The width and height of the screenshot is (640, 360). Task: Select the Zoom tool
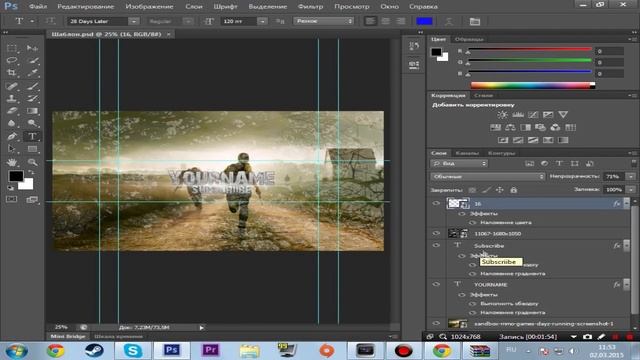pos(32,162)
